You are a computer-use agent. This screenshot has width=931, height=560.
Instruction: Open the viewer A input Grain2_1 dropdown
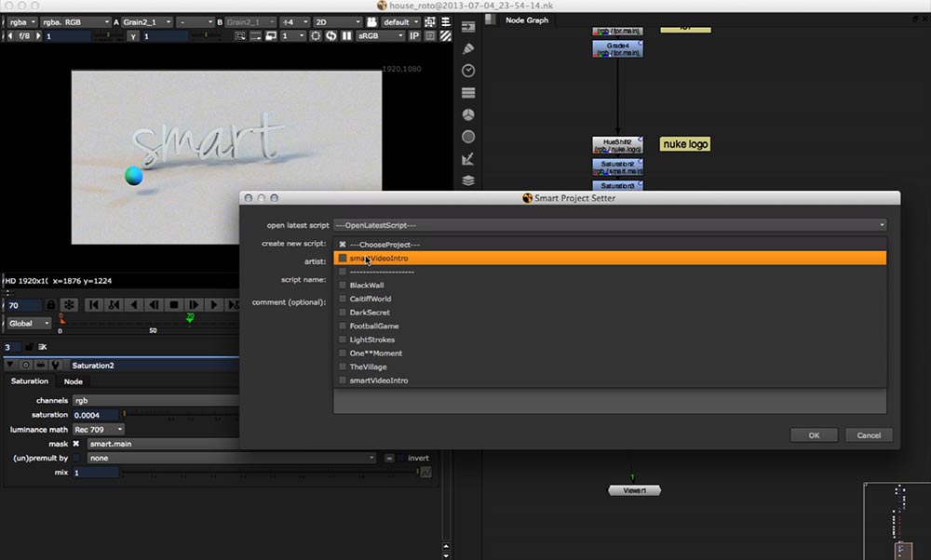(147, 22)
